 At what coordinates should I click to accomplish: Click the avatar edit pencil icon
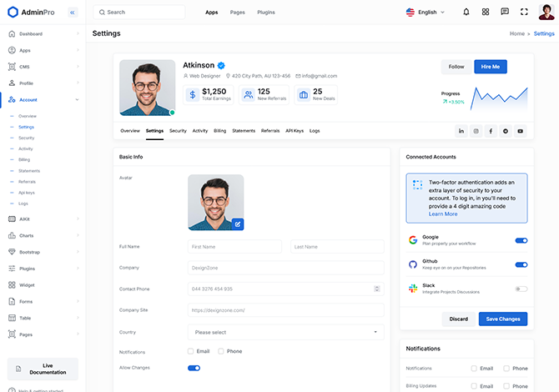[238, 224]
